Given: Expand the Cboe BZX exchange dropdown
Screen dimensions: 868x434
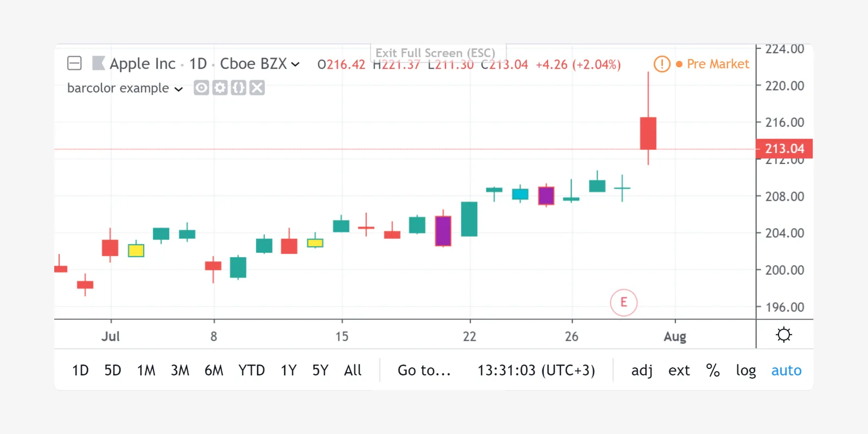Looking at the screenshot, I should click(x=295, y=65).
